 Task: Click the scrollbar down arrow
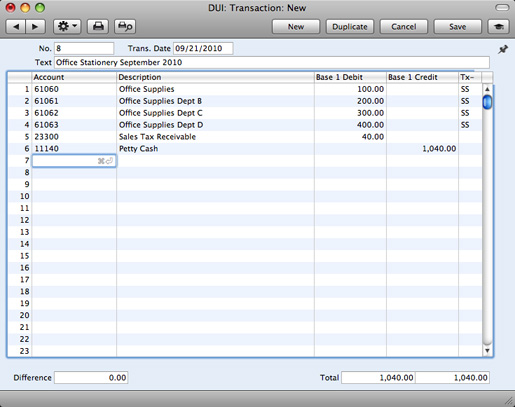pos(487,351)
